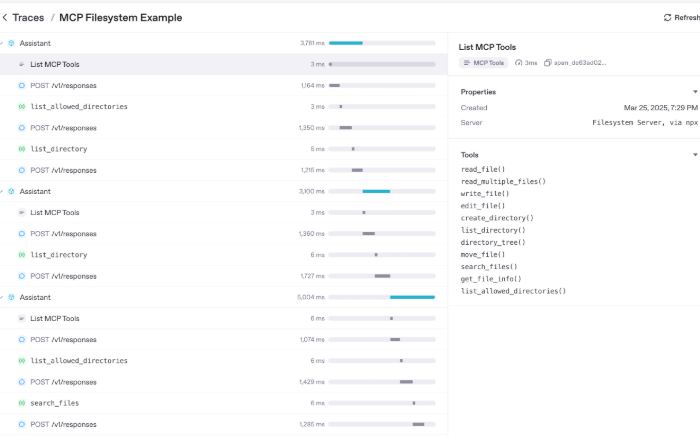Image resolution: width=700 pixels, height=436 pixels.
Task: Collapse the Properties section
Action: point(695,92)
